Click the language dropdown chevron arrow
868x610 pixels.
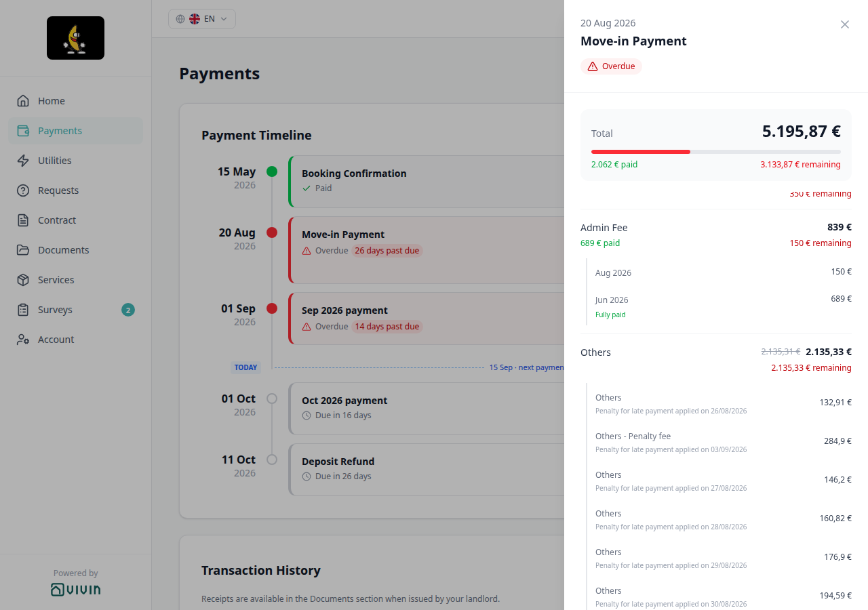coord(224,19)
